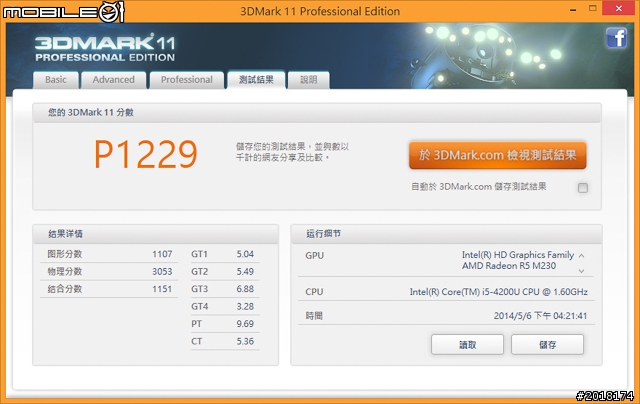
Task: Minimize the 3DMark 11 window
Action: (573, 9)
